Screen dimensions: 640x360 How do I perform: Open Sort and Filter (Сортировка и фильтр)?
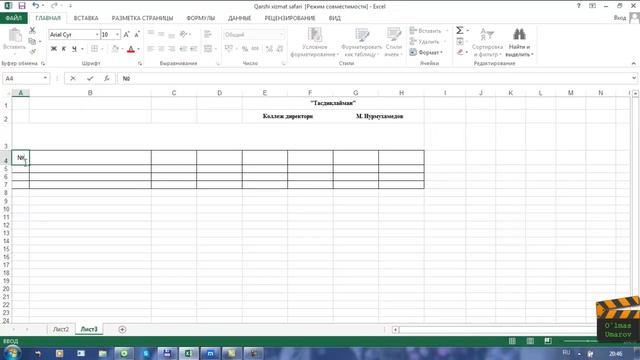tap(487, 42)
